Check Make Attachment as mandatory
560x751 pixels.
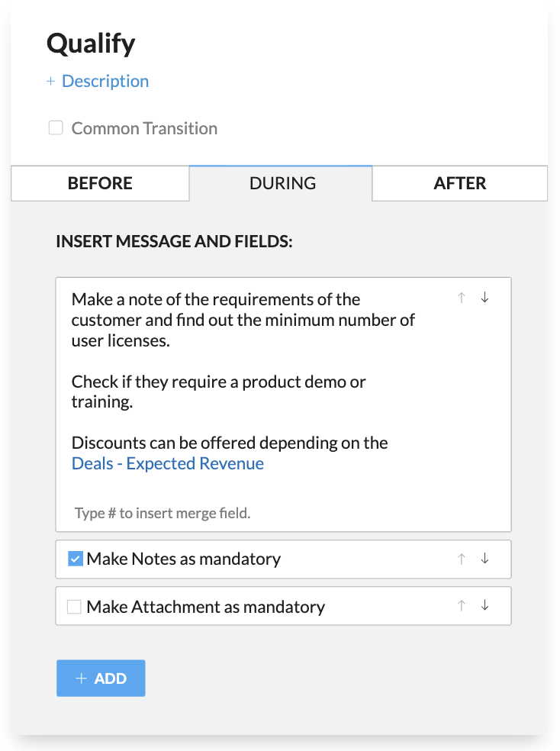coord(74,607)
